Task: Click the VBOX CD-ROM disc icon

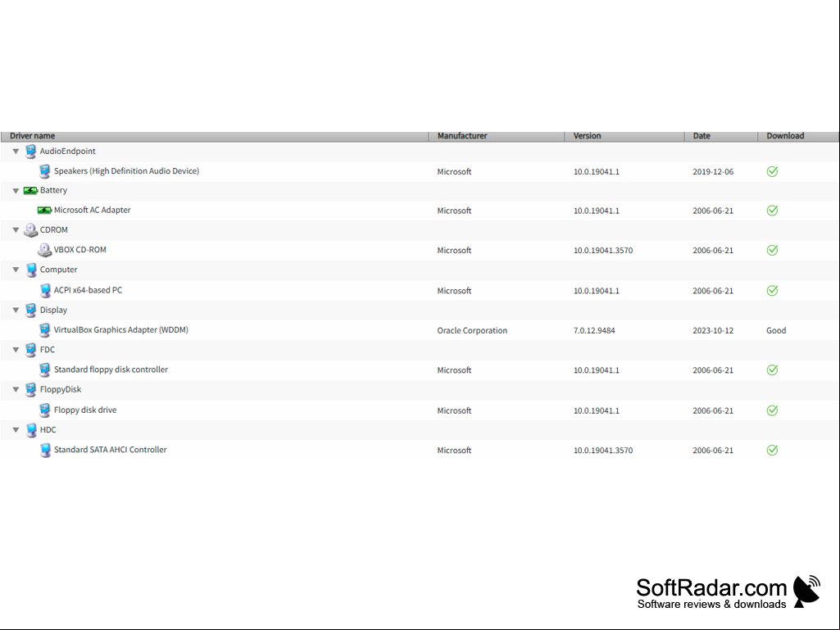Action: coord(44,250)
